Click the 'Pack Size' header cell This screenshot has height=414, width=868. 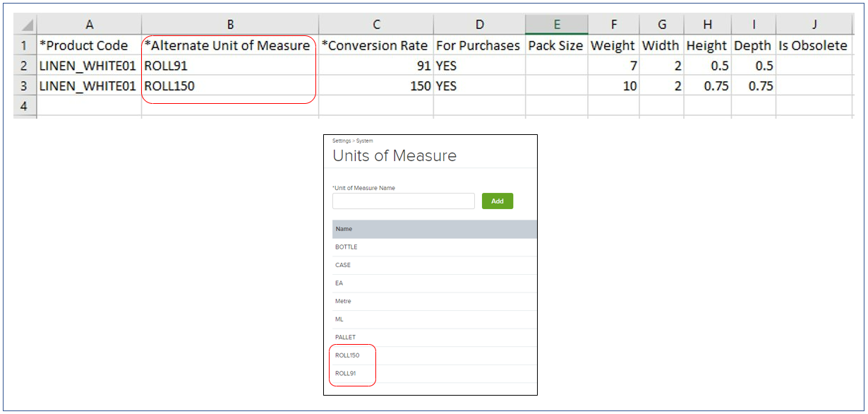[557, 45]
